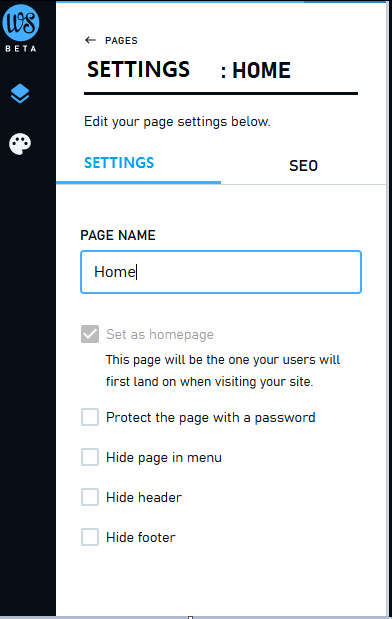Image resolution: width=392 pixels, height=619 pixels.
Task: Click the back arrow beside PAGES
Action: pos(90,40)
